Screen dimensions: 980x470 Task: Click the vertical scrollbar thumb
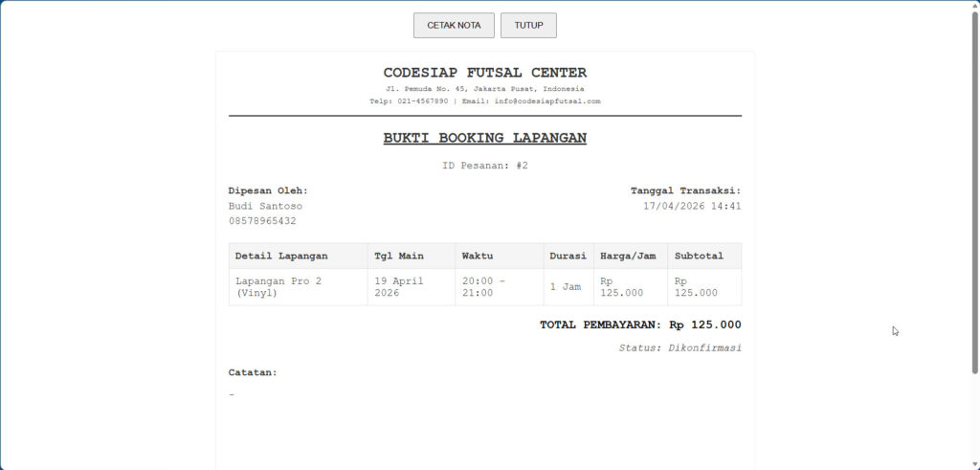click(974, 191)
